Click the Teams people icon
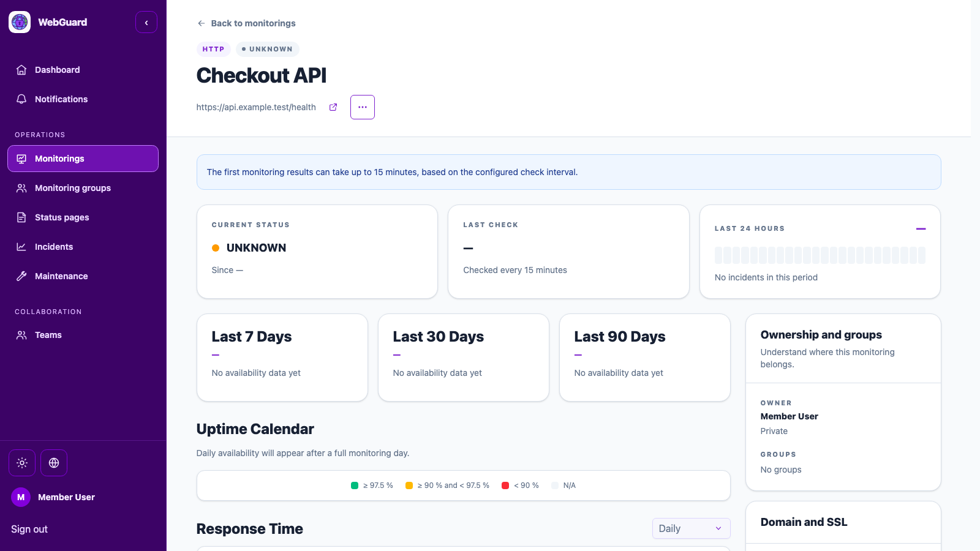980x551 pixels. click(x=21, y=335)
